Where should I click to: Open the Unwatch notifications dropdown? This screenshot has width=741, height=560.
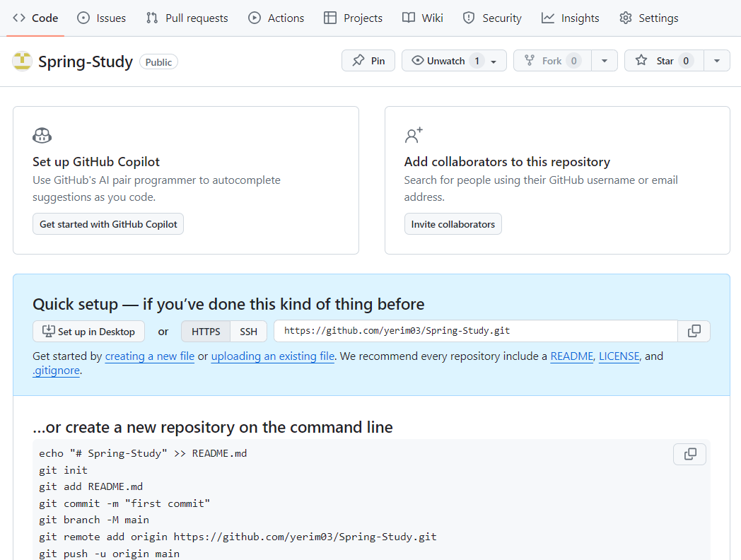point(454,61)
